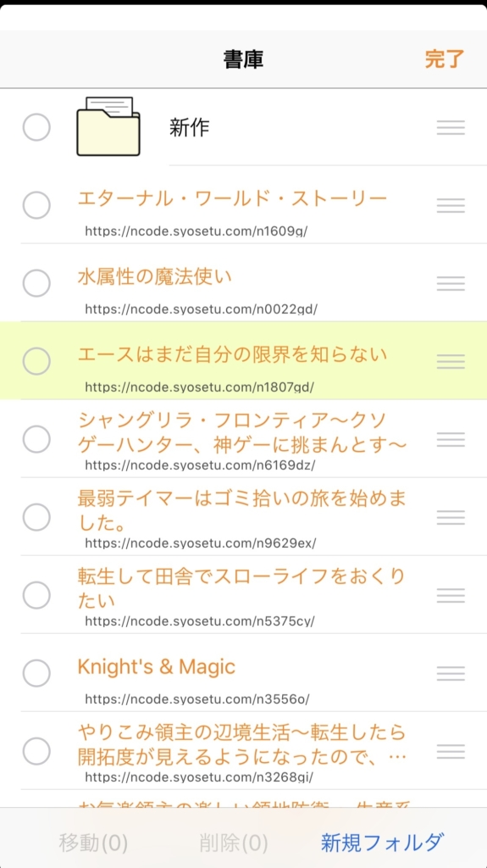Tap reorder handle for 最弱テイマー row
487x868 pixels.
click(451, 518)
